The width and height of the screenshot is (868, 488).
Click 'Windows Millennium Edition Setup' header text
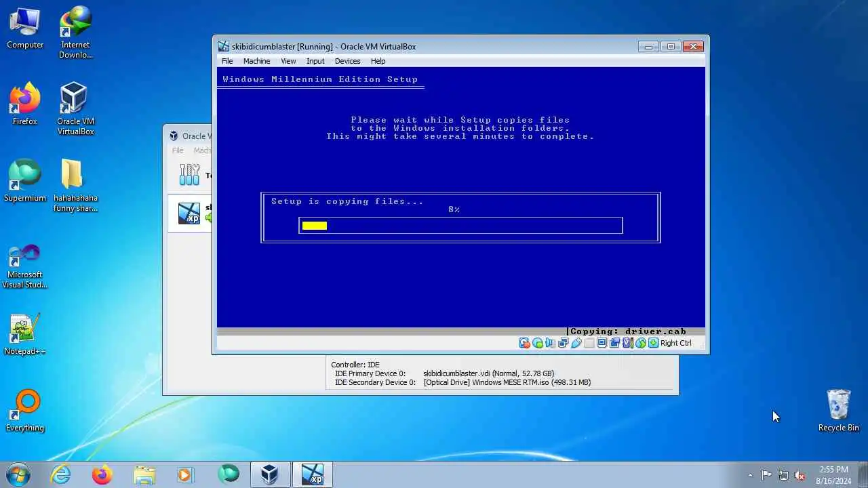320,79
